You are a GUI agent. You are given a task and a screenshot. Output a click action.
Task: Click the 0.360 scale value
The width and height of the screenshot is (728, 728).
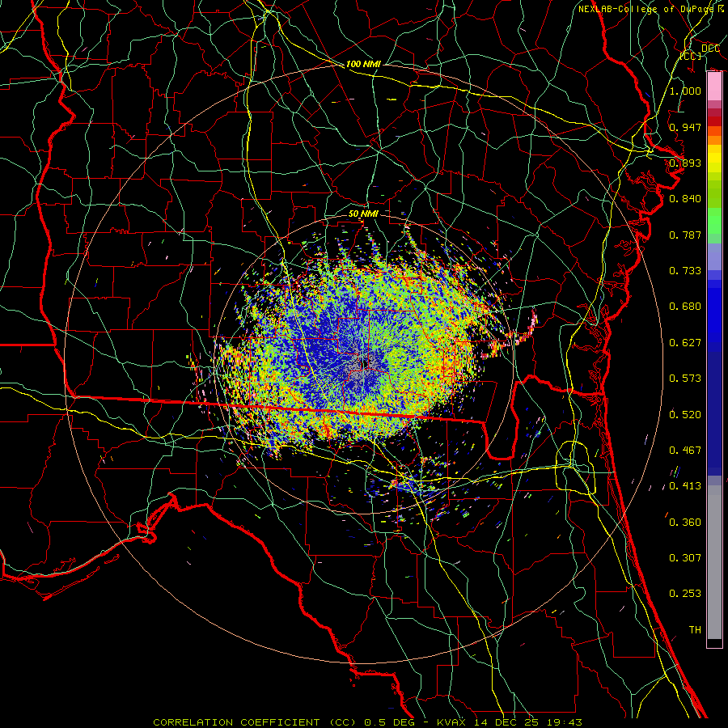pyautogui.click(x=685, y=523)
